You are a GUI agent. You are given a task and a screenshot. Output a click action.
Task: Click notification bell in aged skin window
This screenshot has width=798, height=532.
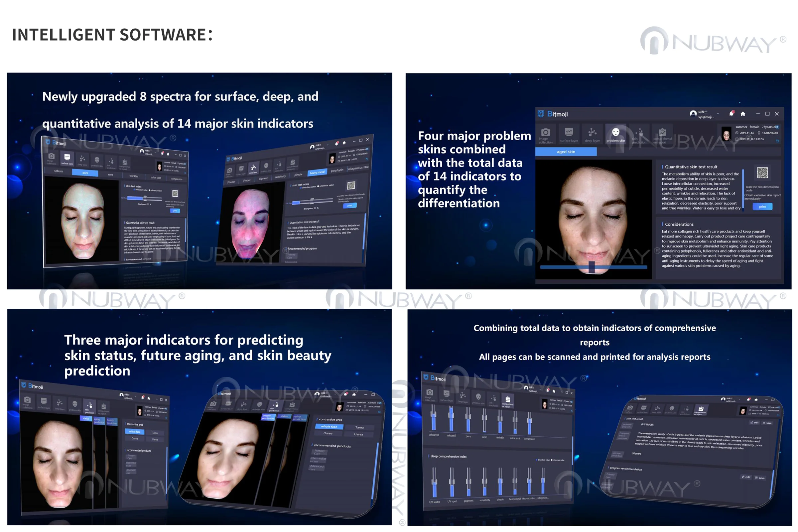pyautogui.click(x=731, y=114)
